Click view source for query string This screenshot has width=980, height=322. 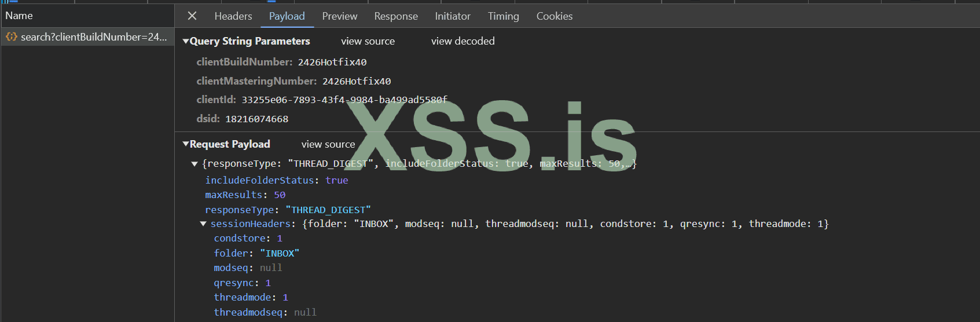(368, 41)
